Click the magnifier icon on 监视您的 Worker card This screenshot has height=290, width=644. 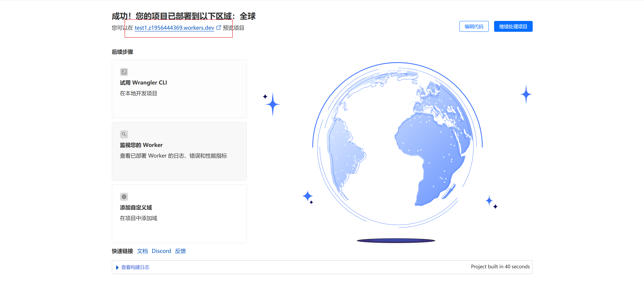pos(124,134)
